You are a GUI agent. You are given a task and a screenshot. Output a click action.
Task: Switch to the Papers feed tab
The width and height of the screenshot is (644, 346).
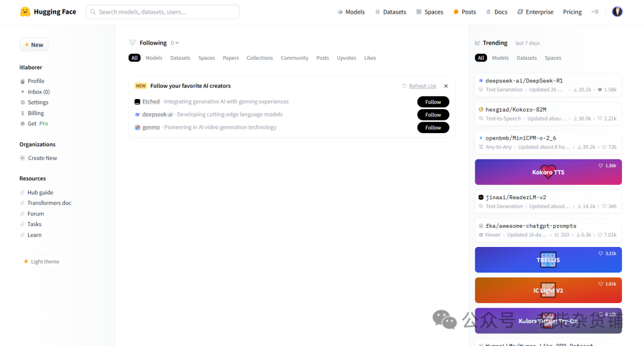[231, 58]
